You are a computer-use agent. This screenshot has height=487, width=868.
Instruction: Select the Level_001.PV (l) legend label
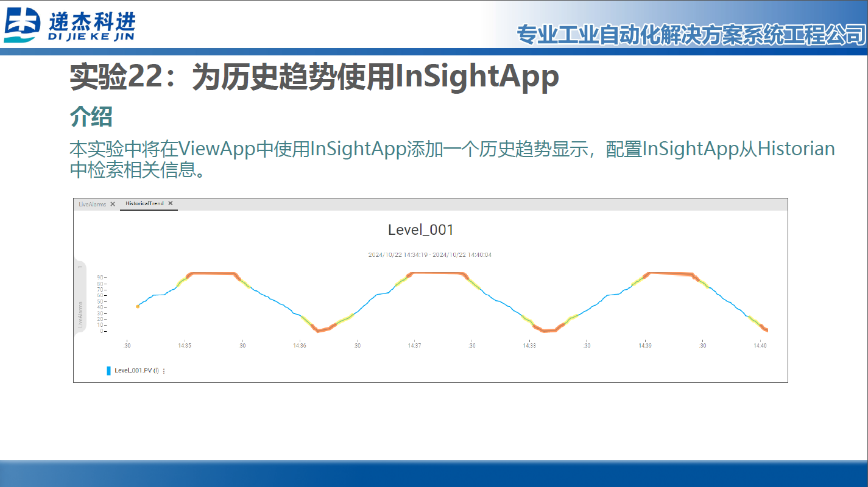coord(135,371)
